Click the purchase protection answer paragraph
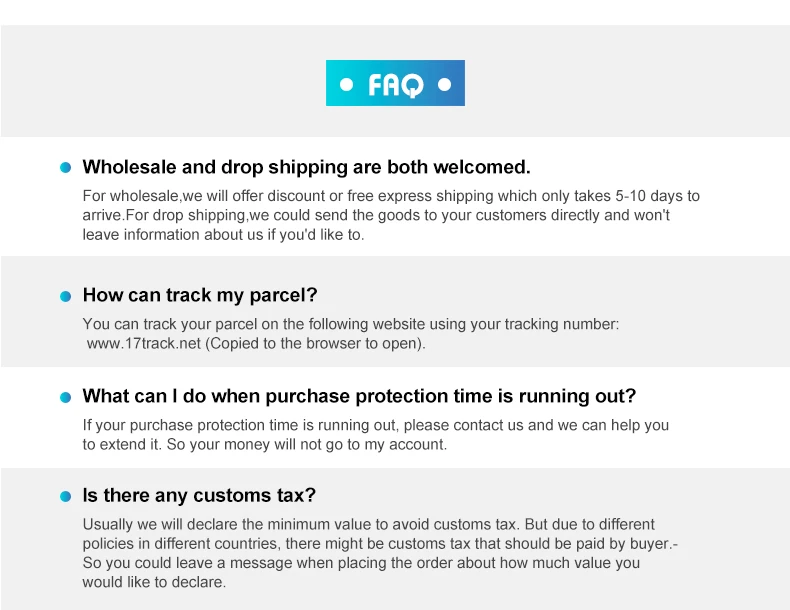This screenshot has width=790, height=610. [x=376, y=435]
